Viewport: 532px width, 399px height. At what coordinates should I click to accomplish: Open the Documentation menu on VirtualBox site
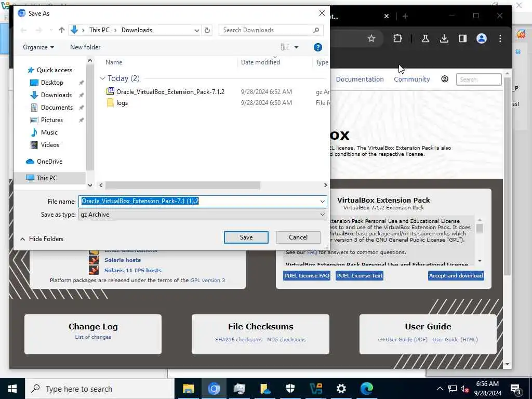[360, 79]
